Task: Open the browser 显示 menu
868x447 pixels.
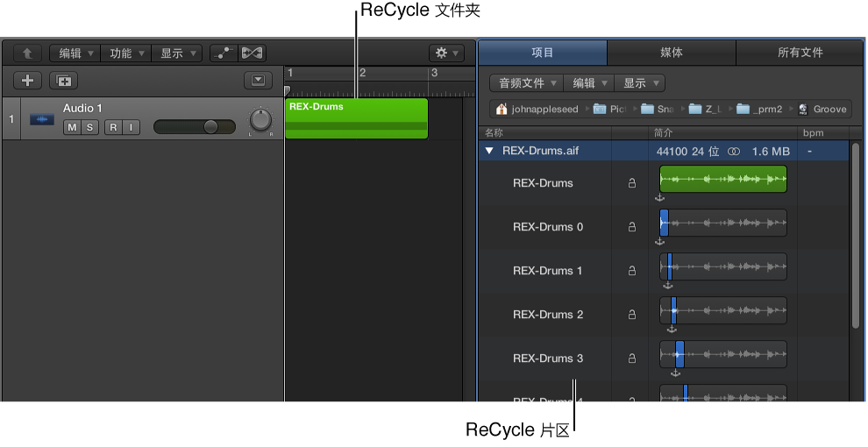Action: (x=639, y=83)
